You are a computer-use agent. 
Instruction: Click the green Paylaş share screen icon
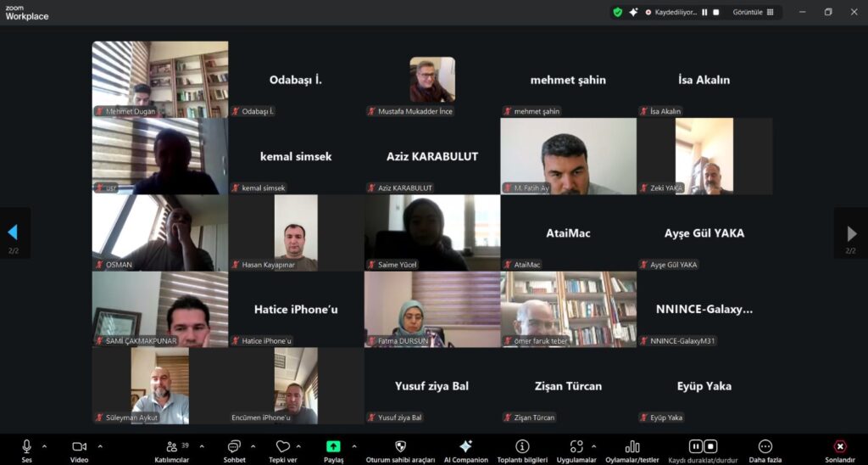333,446
